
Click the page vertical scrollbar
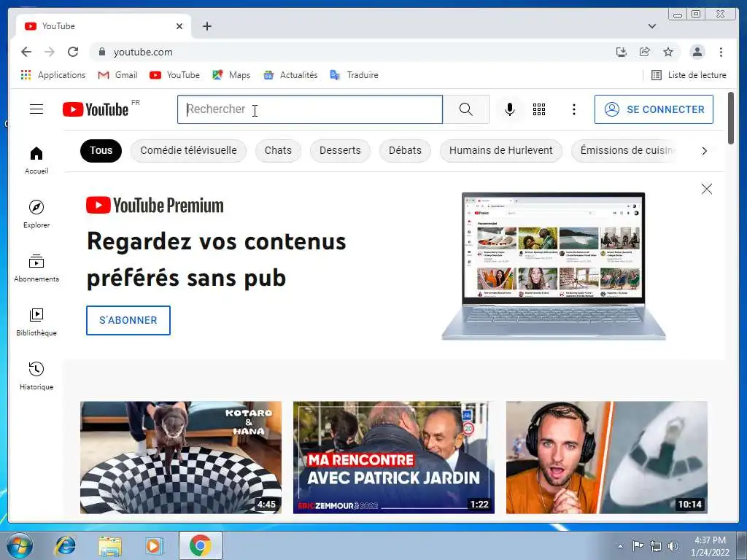[731, 118]
